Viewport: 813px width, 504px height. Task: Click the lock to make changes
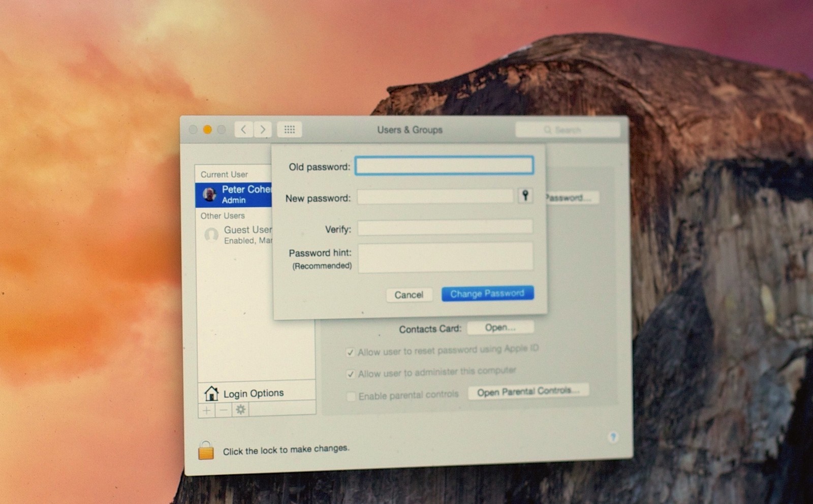pos(206,450)
